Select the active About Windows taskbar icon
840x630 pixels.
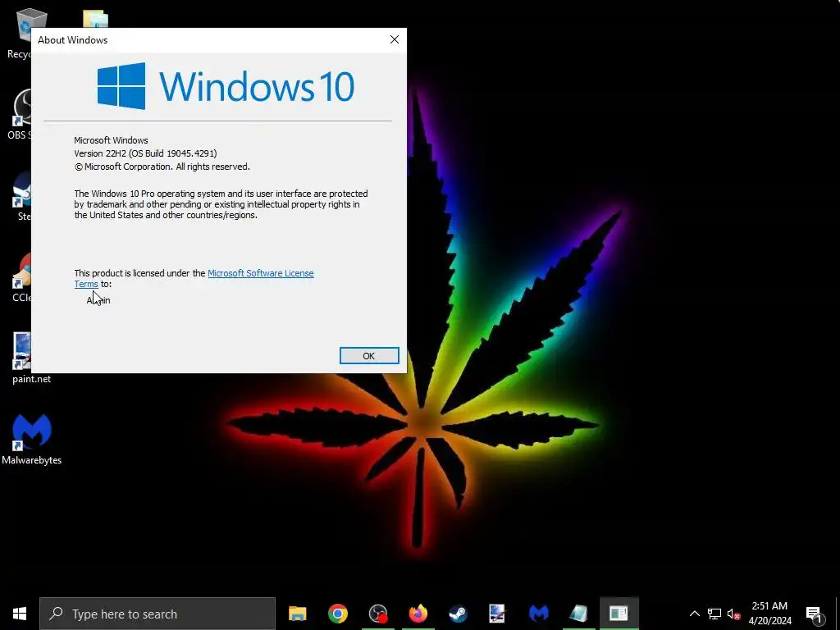point(619,614)
